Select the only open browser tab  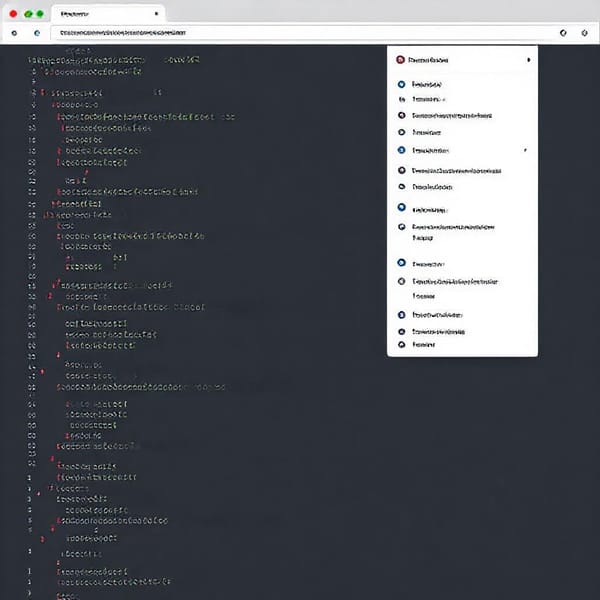pos(108,14)
